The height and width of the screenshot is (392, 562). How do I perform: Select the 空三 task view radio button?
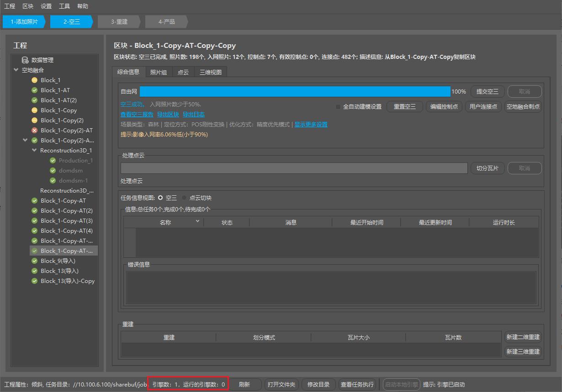pos(160,198)
